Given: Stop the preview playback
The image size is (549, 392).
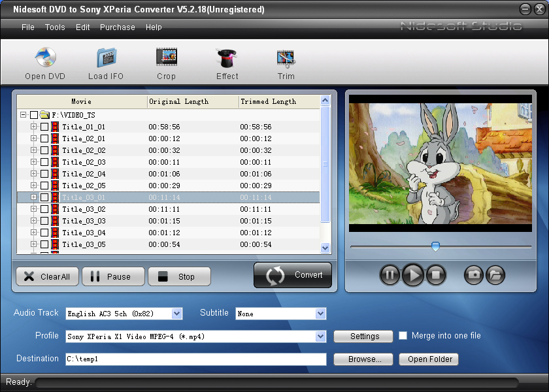Looking at the screenshot, I should 436,275.
